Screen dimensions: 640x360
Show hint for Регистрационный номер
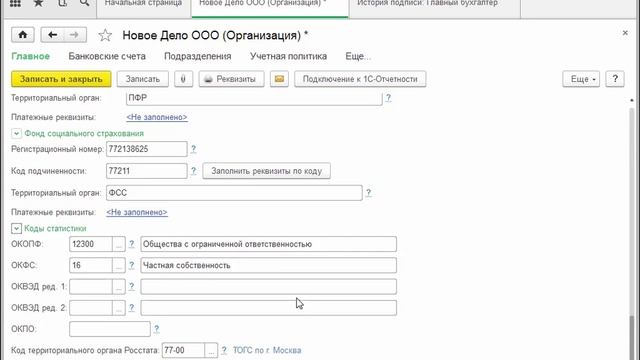click(193, 149)
